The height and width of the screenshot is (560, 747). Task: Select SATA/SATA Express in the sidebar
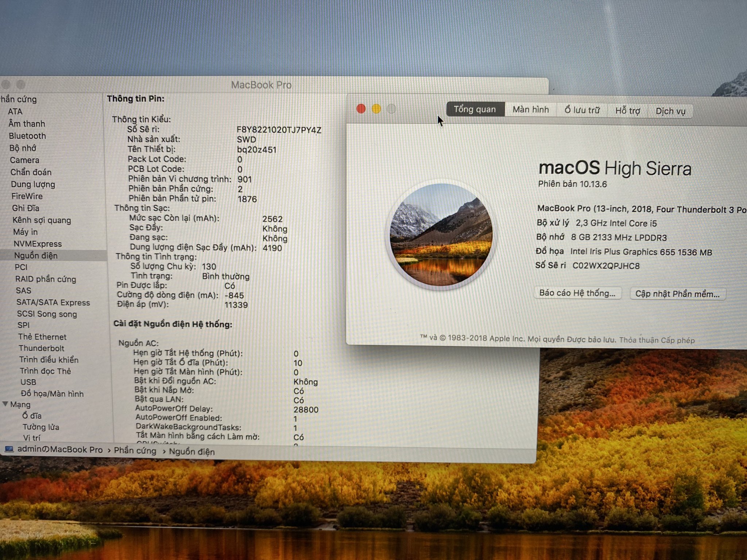tap(53, 303)
